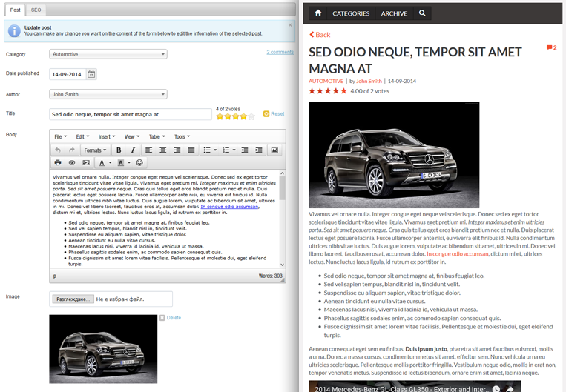
Task: Click the Reset rating icon
Action: tap(266, 113)
